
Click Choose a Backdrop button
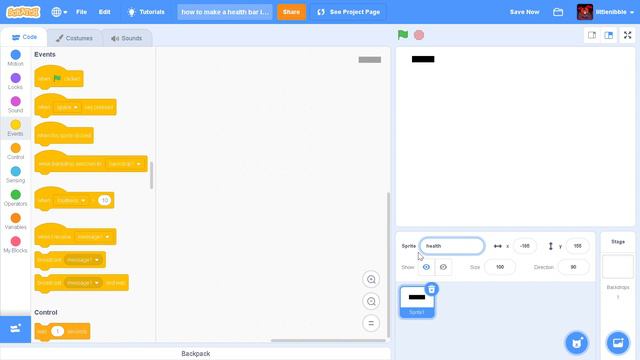(618, 342)
